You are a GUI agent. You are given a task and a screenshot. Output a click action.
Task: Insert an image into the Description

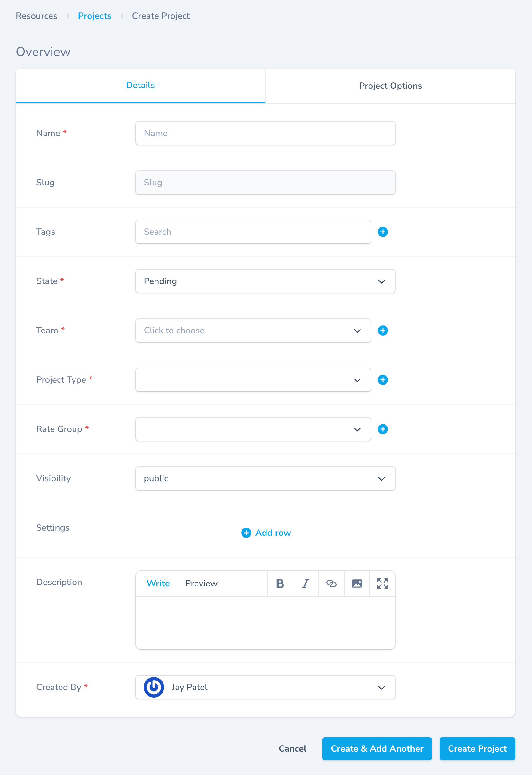pyautogui.click(x=357, y=583)
